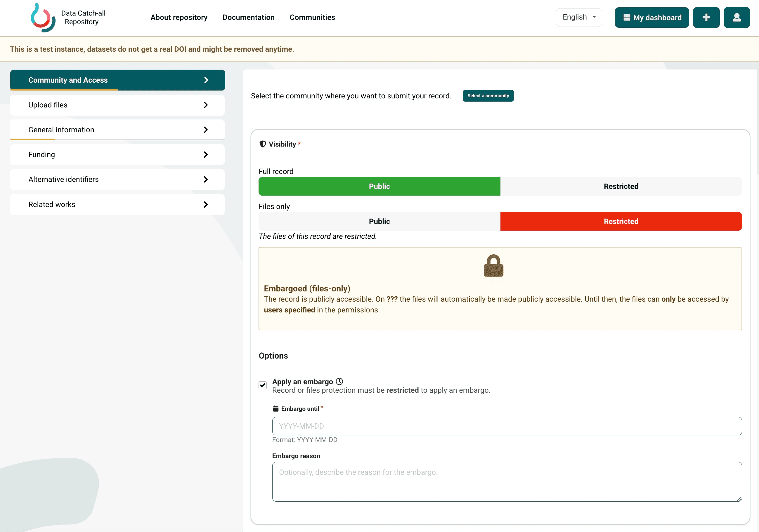This screenshot has height=532, width=759.
Task: Set Files only visibility to Public
Action: pyautogui.click(x=379, y=221)
